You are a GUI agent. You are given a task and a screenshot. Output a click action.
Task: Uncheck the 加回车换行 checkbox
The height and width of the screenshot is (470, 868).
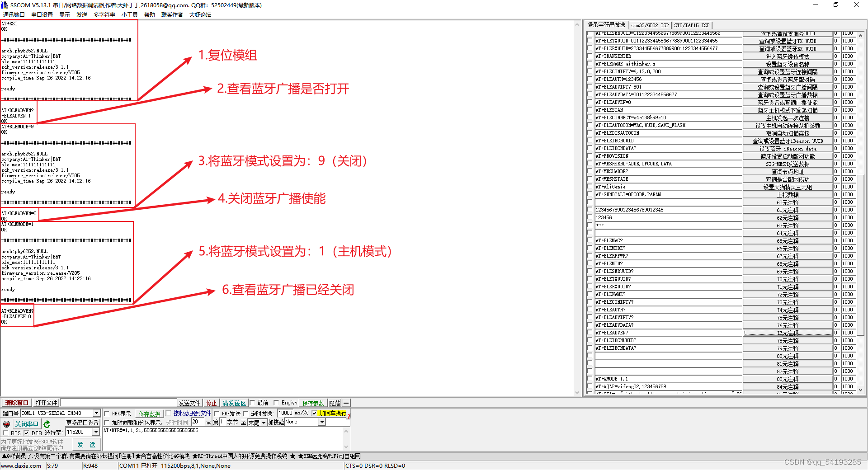click(x=314, y=413)
